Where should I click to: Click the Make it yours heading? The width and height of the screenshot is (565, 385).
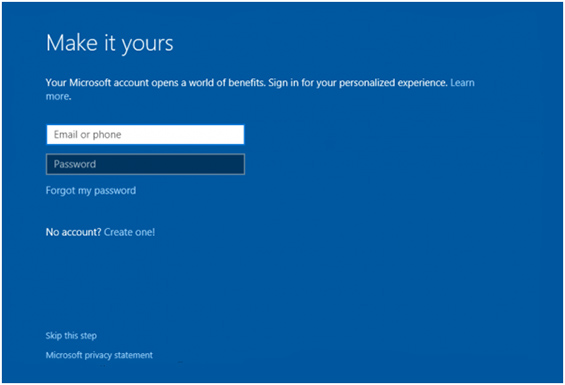click(x=110, y=44)
